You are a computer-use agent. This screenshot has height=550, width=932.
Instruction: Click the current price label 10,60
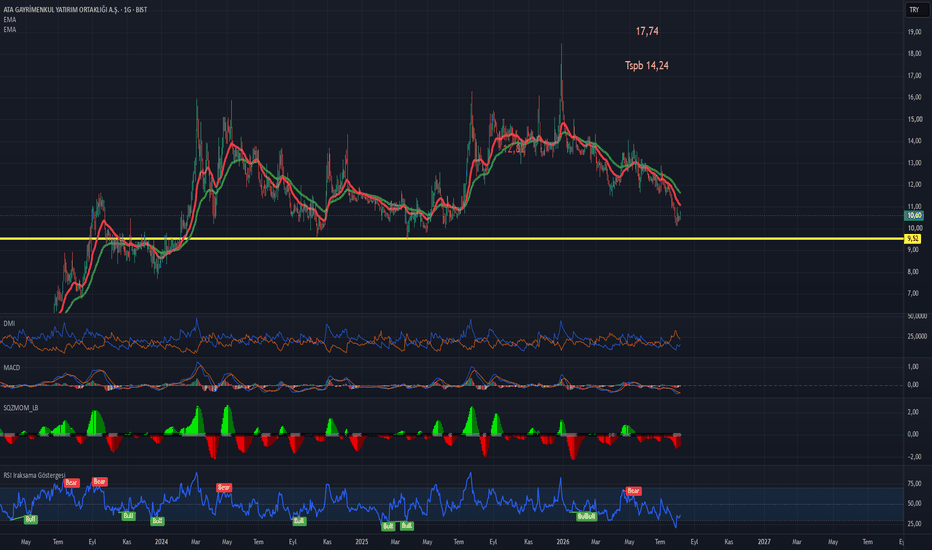pos(914,215)
